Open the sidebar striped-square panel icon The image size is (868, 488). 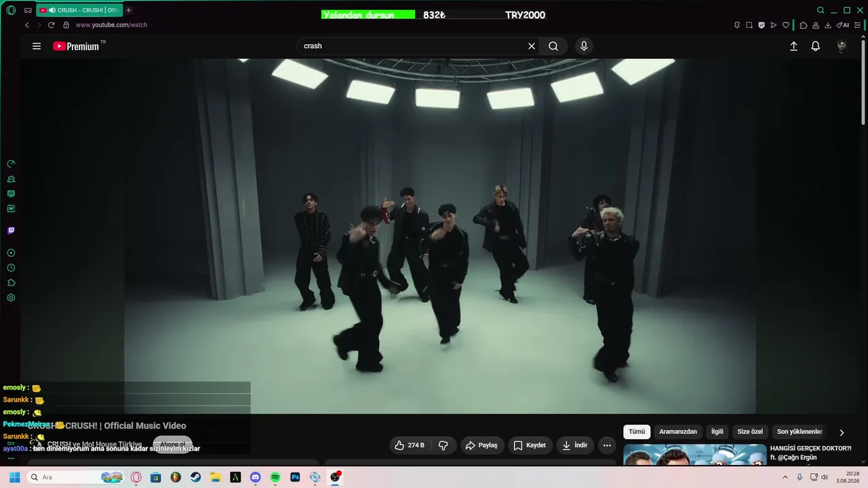[x=11, y=194]
